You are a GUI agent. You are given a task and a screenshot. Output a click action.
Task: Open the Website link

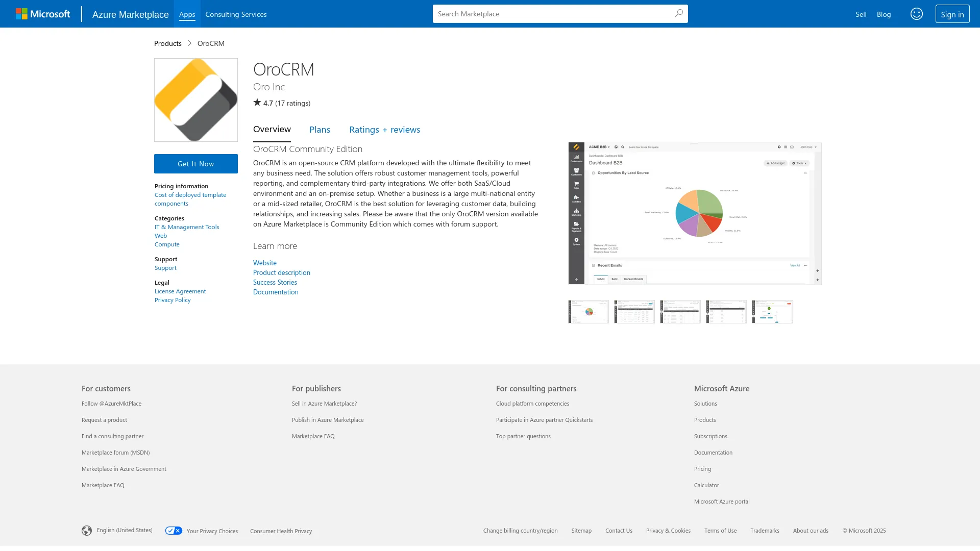[265, 263]
